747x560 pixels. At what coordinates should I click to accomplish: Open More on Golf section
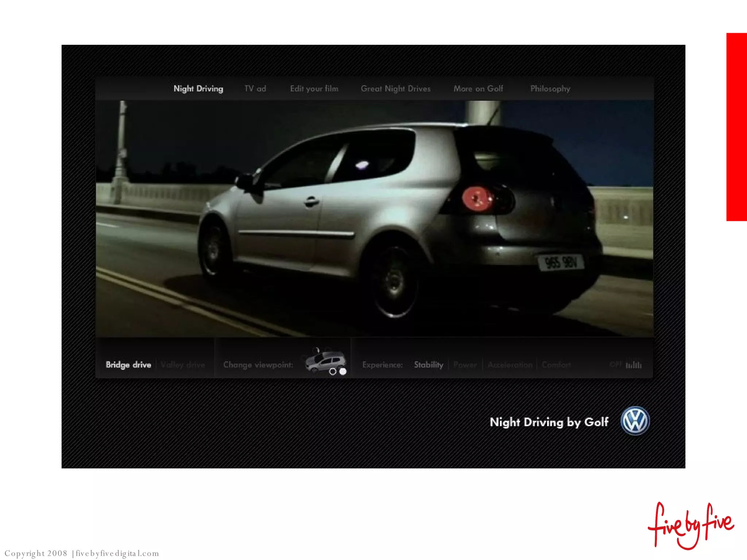tap(478, 89)
